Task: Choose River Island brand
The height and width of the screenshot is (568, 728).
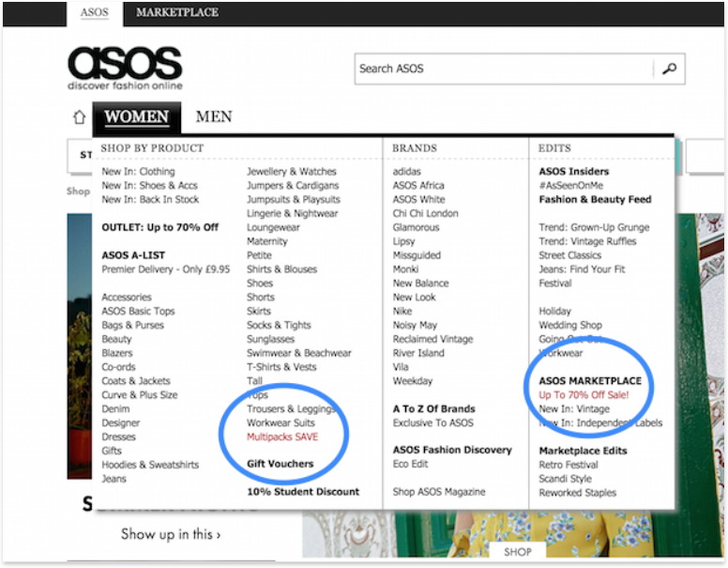Action: 418,353
